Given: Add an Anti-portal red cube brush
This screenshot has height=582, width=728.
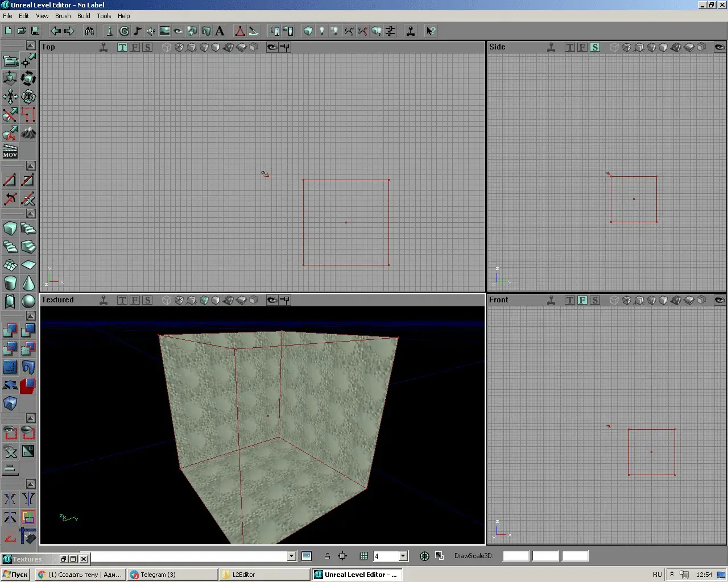Looking at the screenshot, I should (x=28, y=385).
